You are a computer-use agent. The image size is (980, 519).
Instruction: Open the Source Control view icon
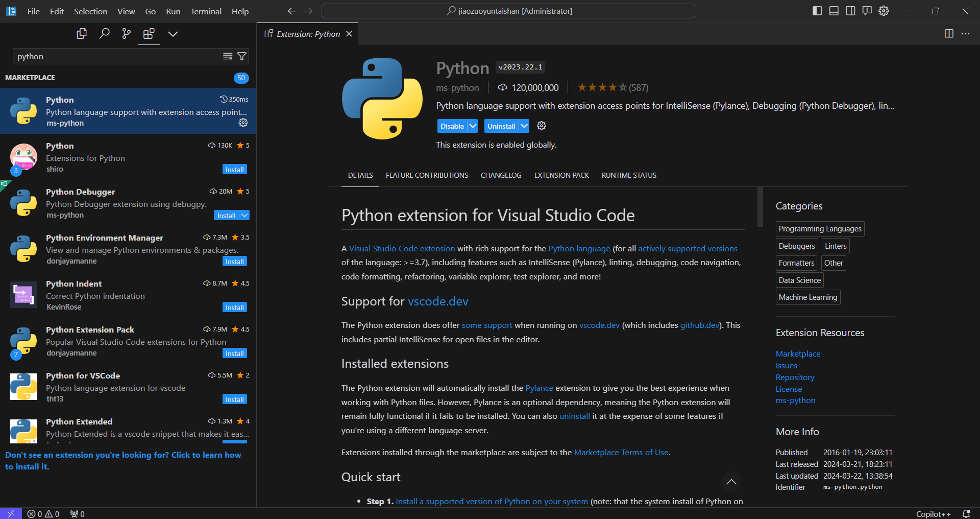127,34
